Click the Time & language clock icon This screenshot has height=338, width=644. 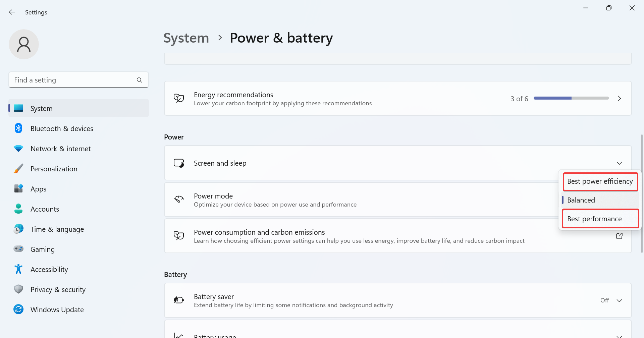[18, 229]
